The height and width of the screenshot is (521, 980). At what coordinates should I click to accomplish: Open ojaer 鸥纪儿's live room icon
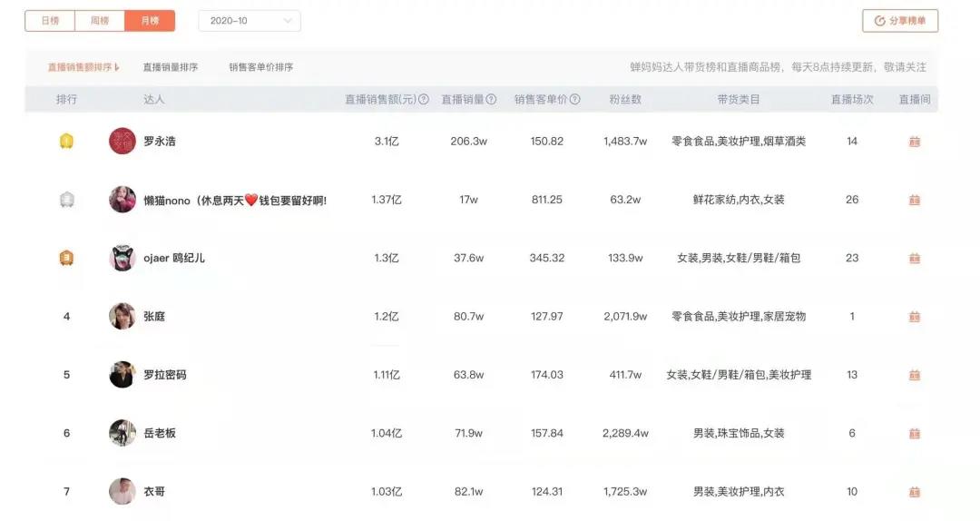[x=915, y=259]
